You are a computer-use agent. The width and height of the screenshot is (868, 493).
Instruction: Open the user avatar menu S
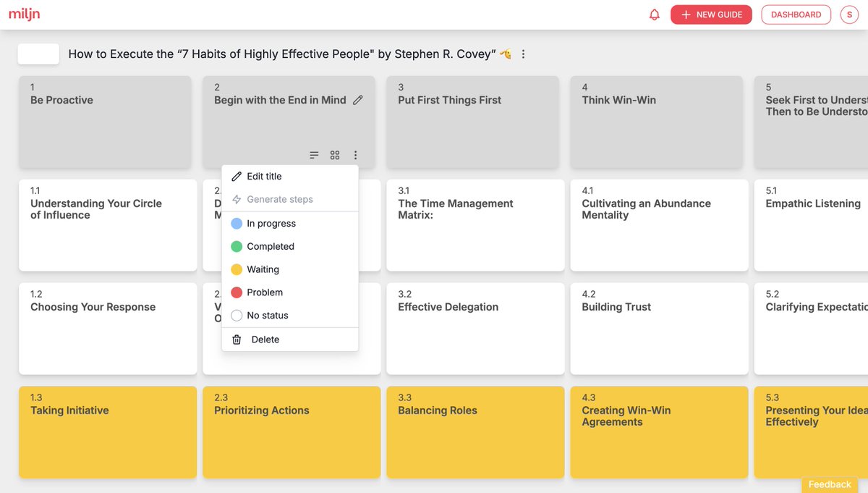pos(849,14)
